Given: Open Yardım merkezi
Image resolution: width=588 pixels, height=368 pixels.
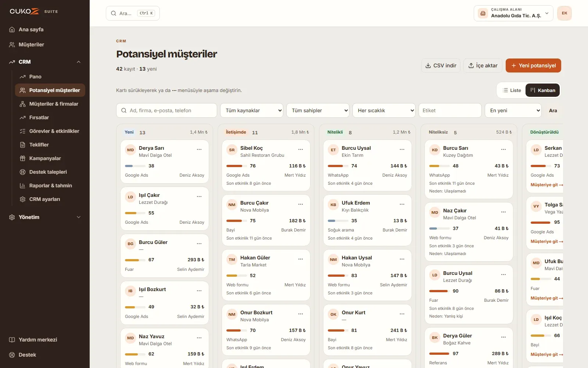Looking at the screenshot, I should [x=45, y=340].
